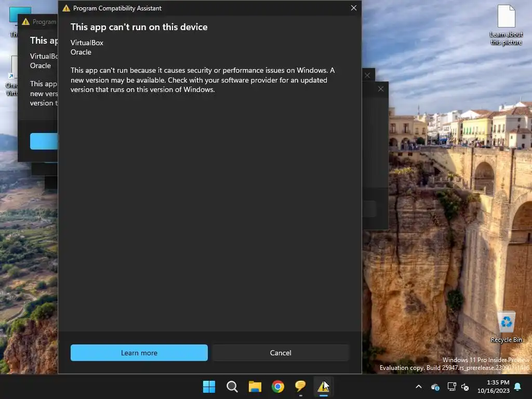Open the Feedback Hub taskbar icon
The height and width of the screenshot is (399, 532).
[x=300, y=387]
